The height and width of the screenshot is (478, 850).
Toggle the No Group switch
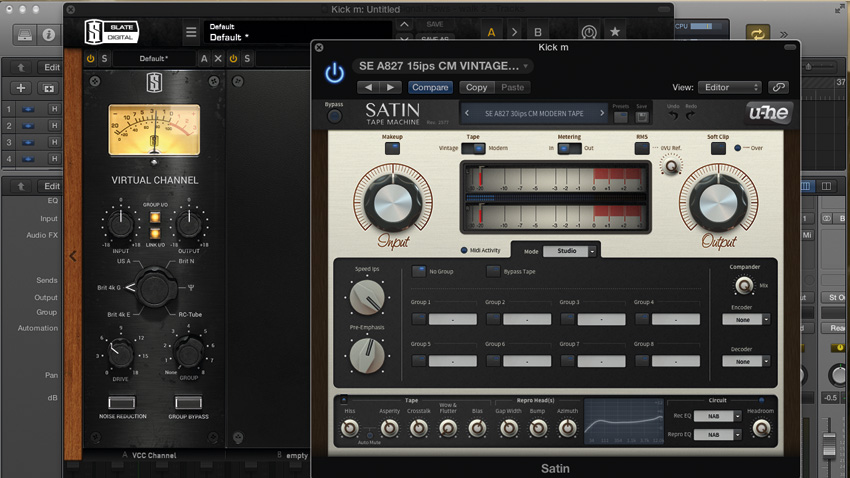pyautogui.click(x=419, y=271)
